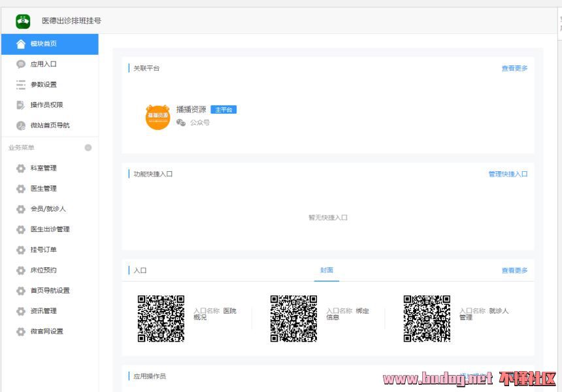Viewport: 562px width, 392px height.
Task: Click 查看更多 link in 关联平台 panel
Action: click(514, 69)
